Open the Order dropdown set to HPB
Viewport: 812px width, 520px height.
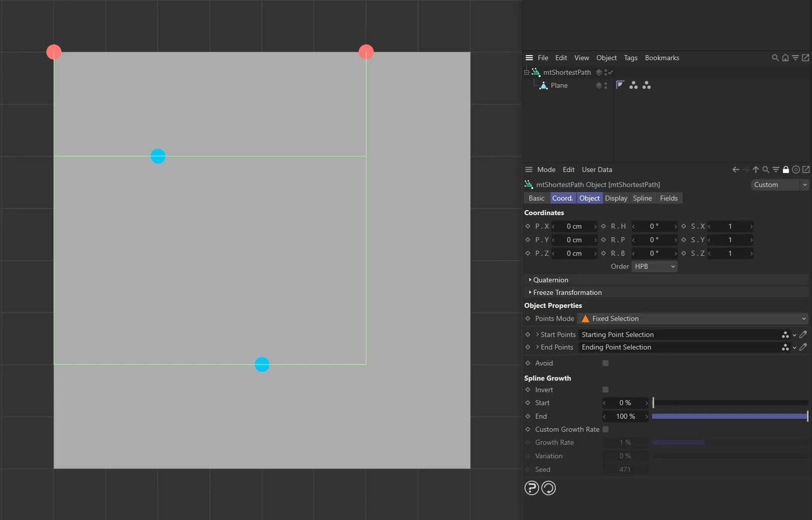(x=654, y=266)
